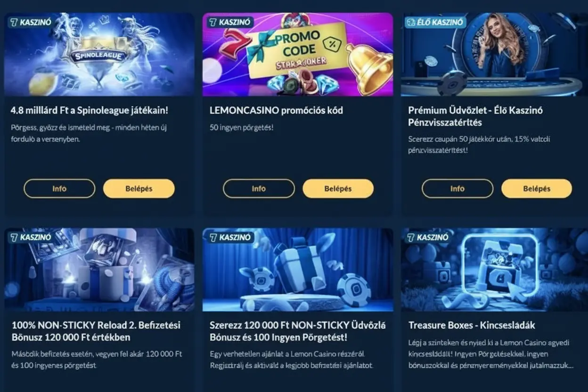Click the Élő Kaszinó badge icon
Viewport: 588px width, 392px height.
pyautogui.click(x=410, y=22)
